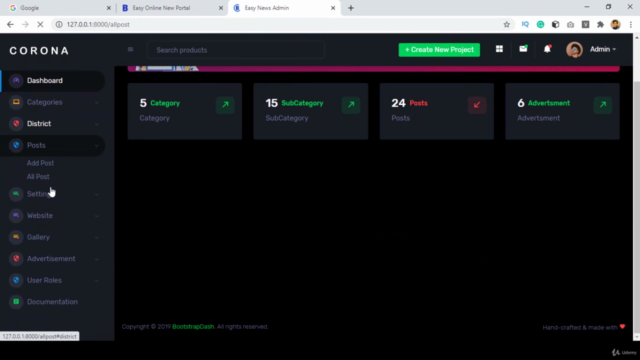Click the User Roles sidebar icon
Screen dimensions: 640x360
tap(16, 280)
